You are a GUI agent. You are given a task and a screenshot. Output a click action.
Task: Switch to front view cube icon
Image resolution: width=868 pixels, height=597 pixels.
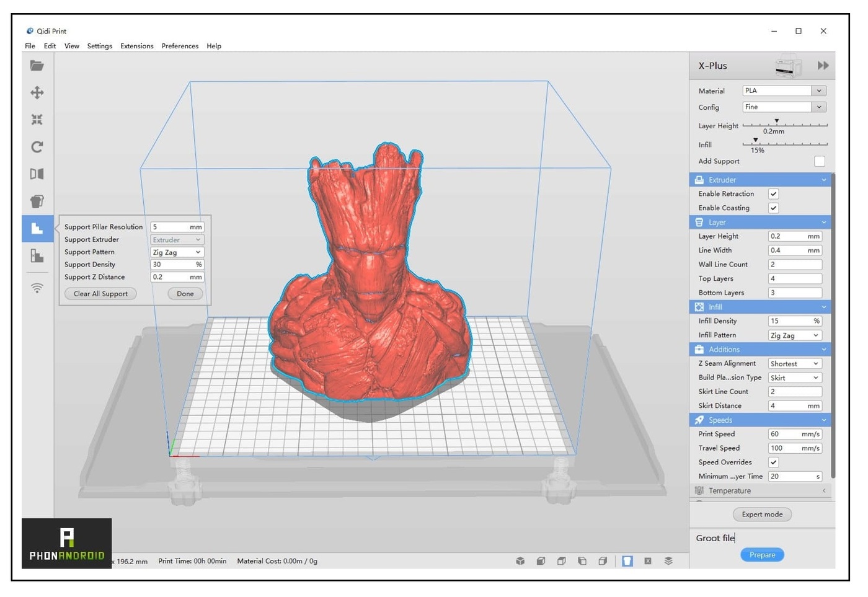pyautogui.click(x=541, y=561)
